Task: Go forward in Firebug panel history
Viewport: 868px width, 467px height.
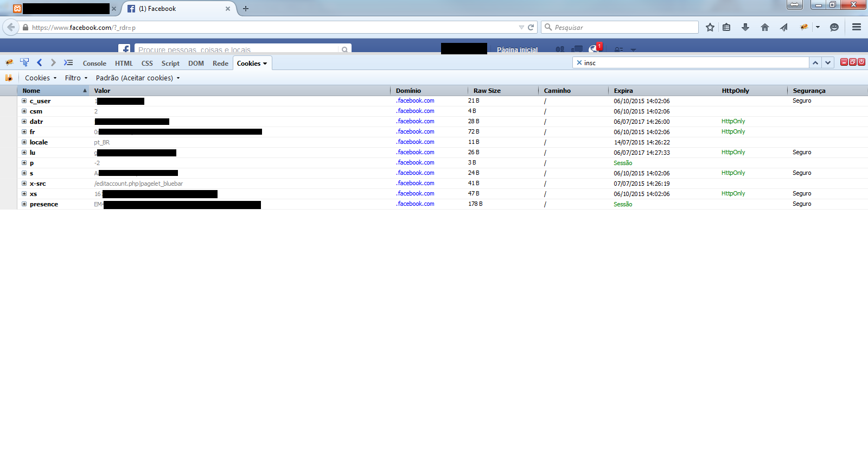Action: tap(53, 63)
